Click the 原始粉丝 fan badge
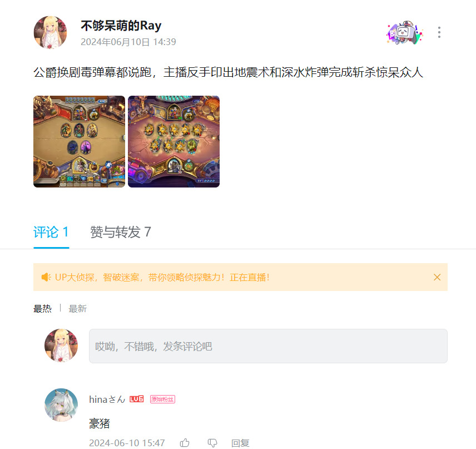The height and width of the screenshot is (449, 476). 162,399
